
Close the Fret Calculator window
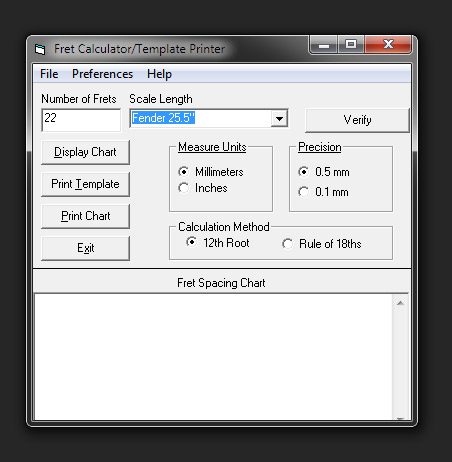tap(388, 44)
